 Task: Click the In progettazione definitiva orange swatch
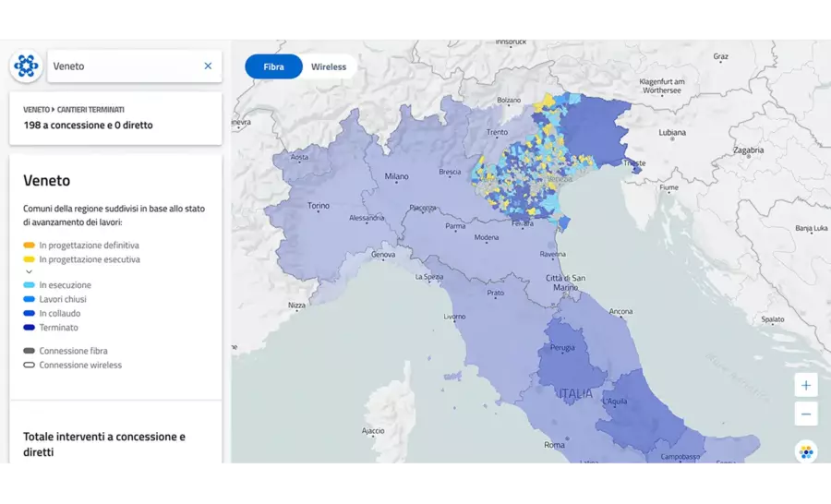pyautogui.click(x=30, y=246)
